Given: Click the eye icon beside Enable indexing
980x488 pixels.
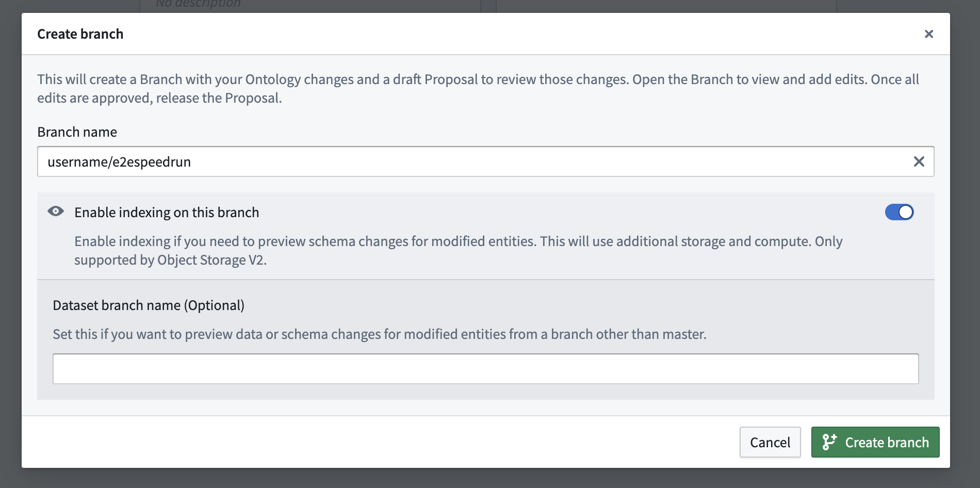Looking at the screenshot, I should pos(56,212).
